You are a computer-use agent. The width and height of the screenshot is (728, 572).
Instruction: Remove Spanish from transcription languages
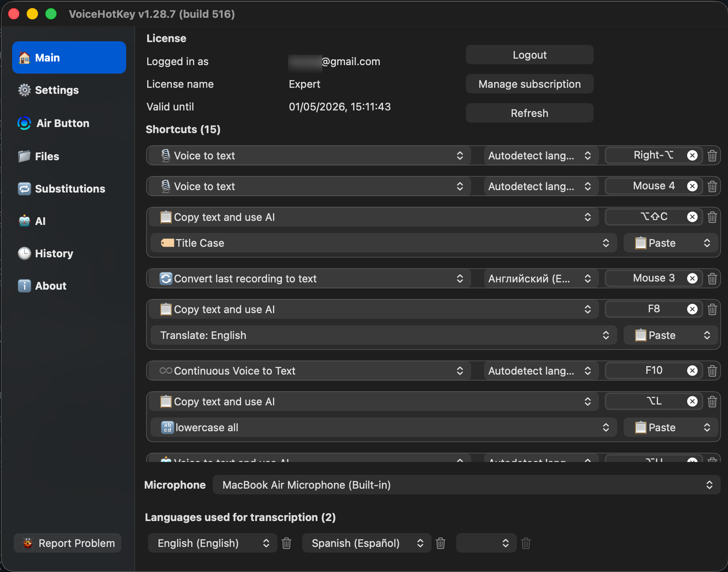coord(440,543)
